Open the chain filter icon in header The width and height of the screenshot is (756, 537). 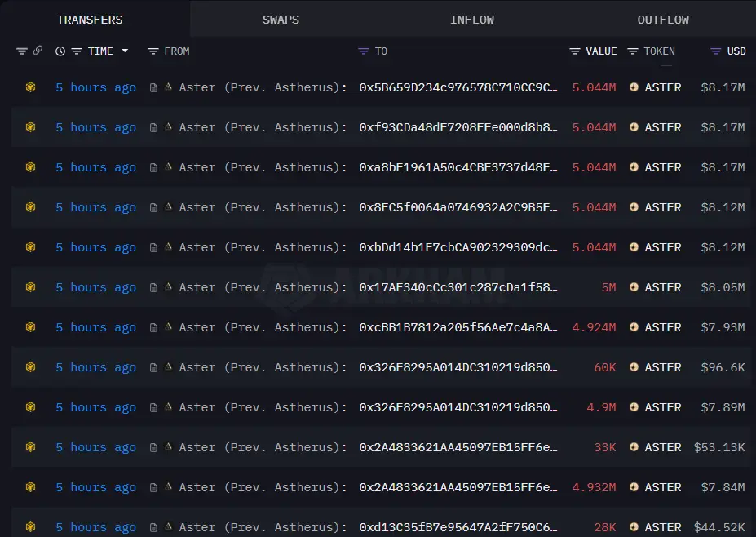(x=22, y=51)
